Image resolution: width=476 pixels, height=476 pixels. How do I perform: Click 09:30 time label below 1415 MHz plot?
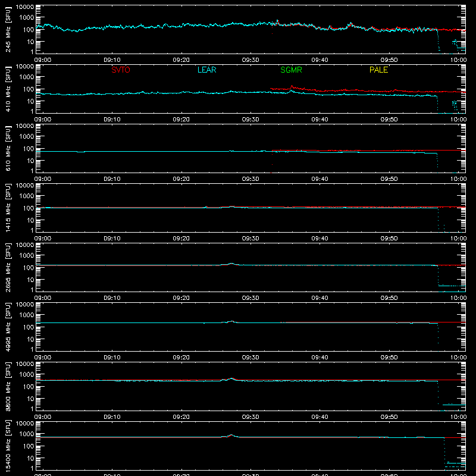pyautogui.click(x=250, y=239)
